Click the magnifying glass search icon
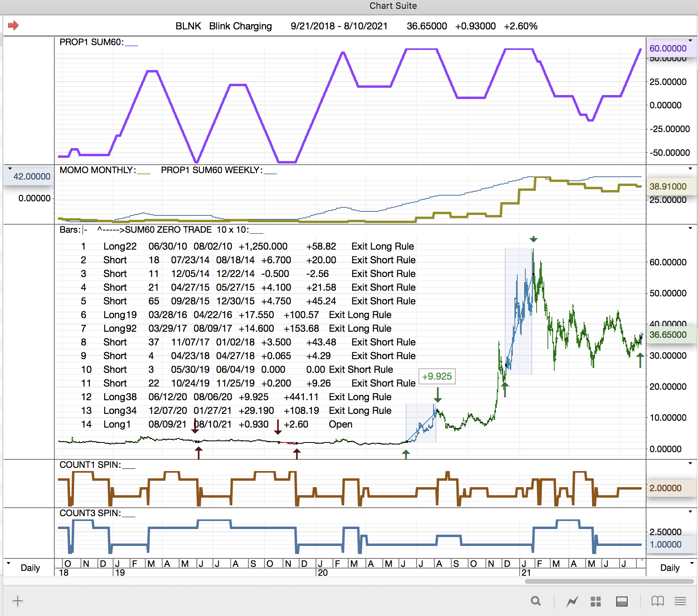The width and height of the screenshot is (698, 616). [535, 601]
